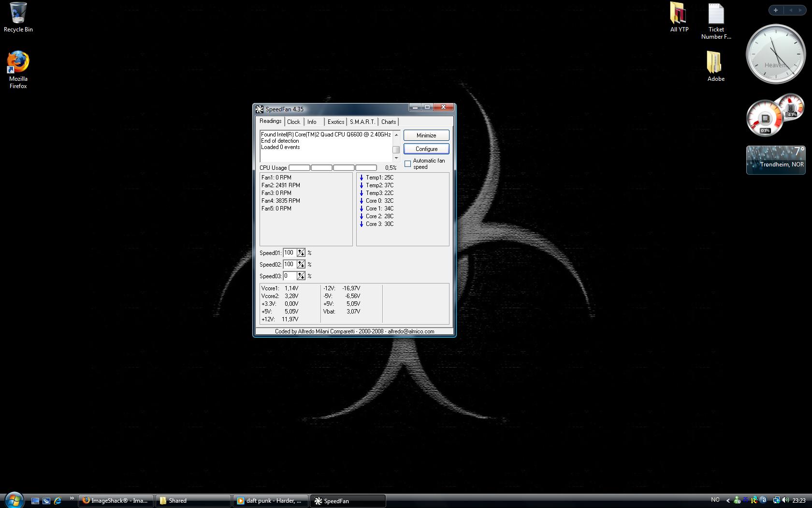
Task: Click the analog clock gadget
Action: (776, 54)
